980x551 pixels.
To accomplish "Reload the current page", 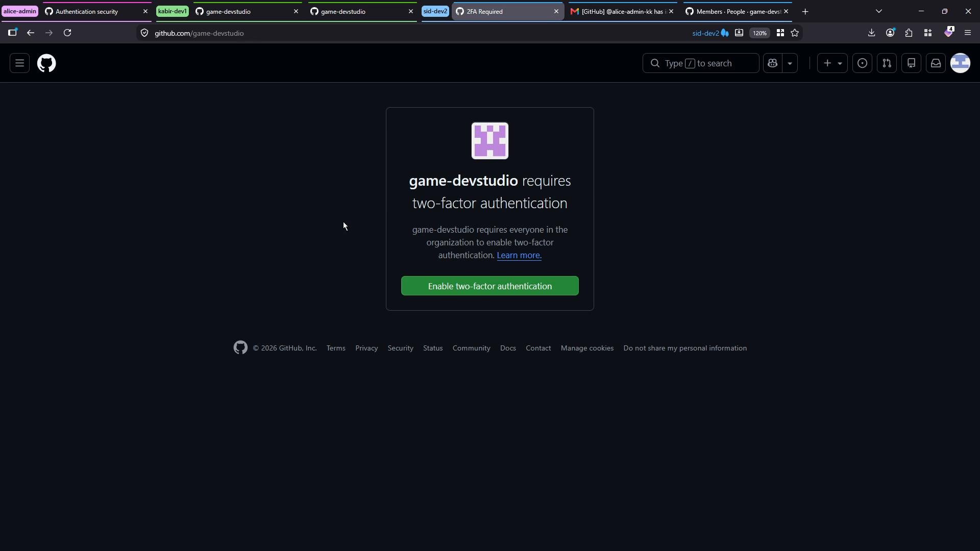I will (67, 33).
